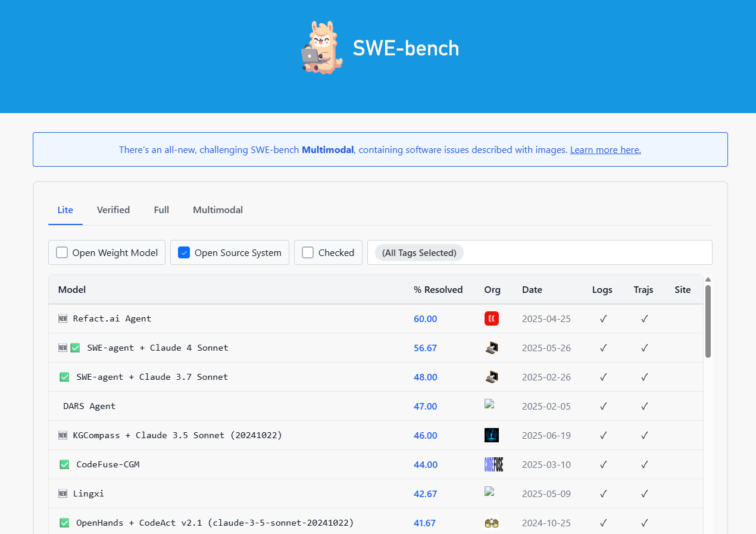The height and width of the screenshot is (534, 756).
Task: Open the All Tags Selected dropdown
Action: coord(539,252)
